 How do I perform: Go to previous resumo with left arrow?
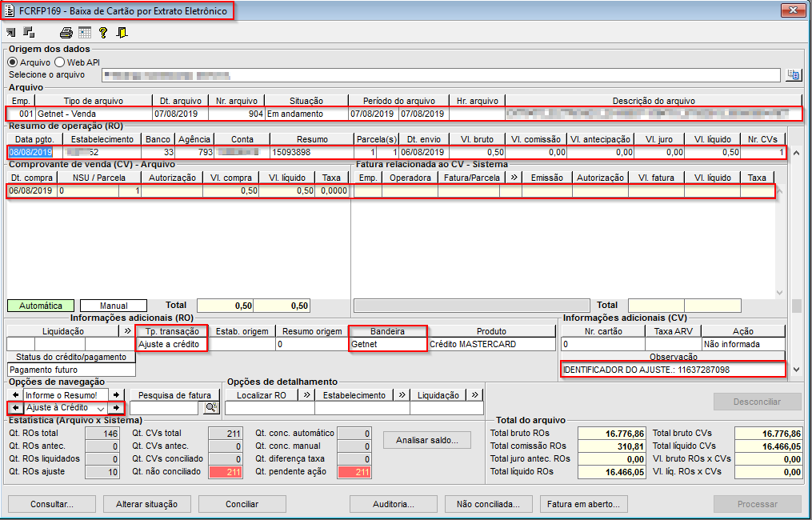[15, 395]
